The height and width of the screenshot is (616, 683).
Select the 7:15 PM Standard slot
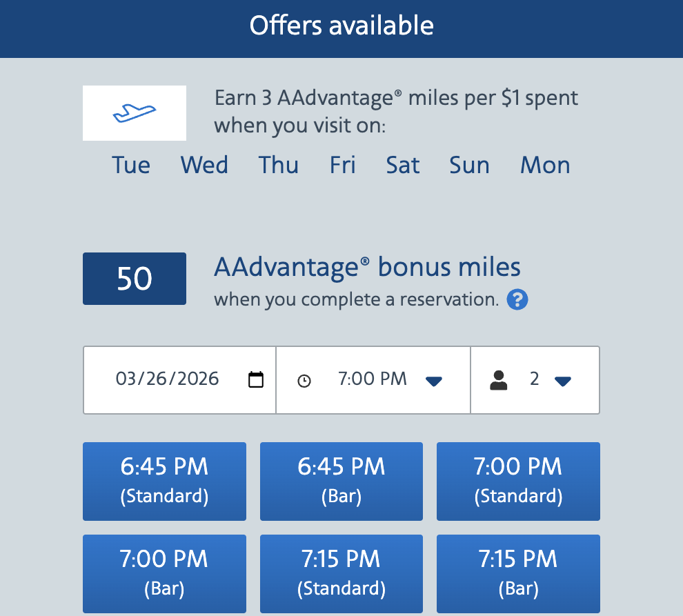click(x=341, y=573)
